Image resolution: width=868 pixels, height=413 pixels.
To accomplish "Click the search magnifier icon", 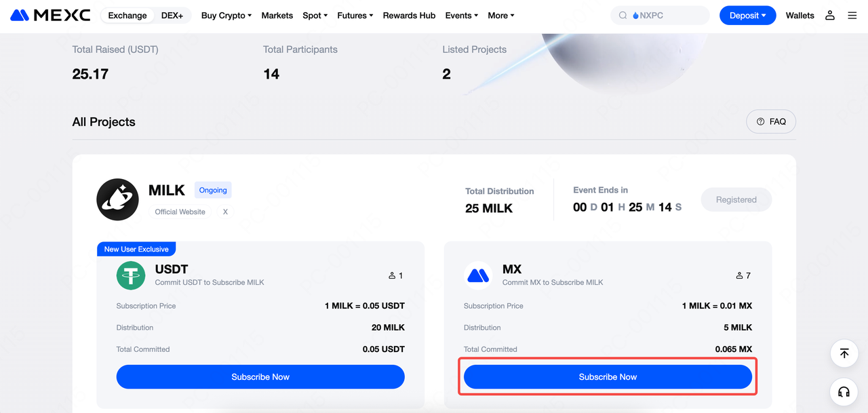I will tap(623, 15).
